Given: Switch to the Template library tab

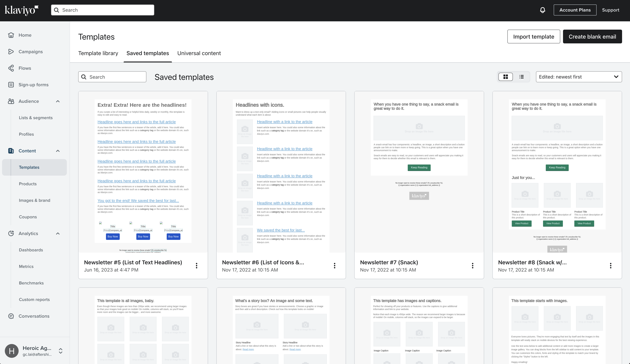Looking at the screenshot, I should click(x=98, y=53).
